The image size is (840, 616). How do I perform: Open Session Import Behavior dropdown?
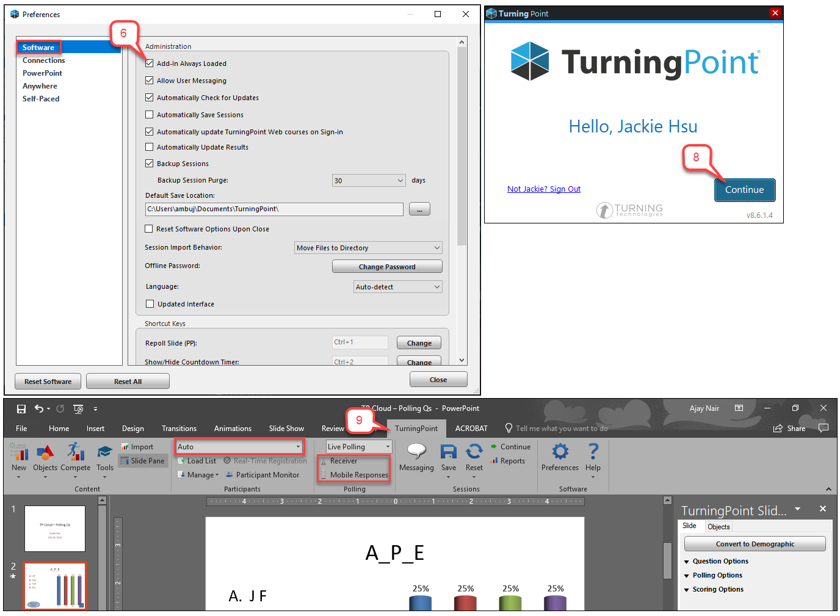(368, 248)
